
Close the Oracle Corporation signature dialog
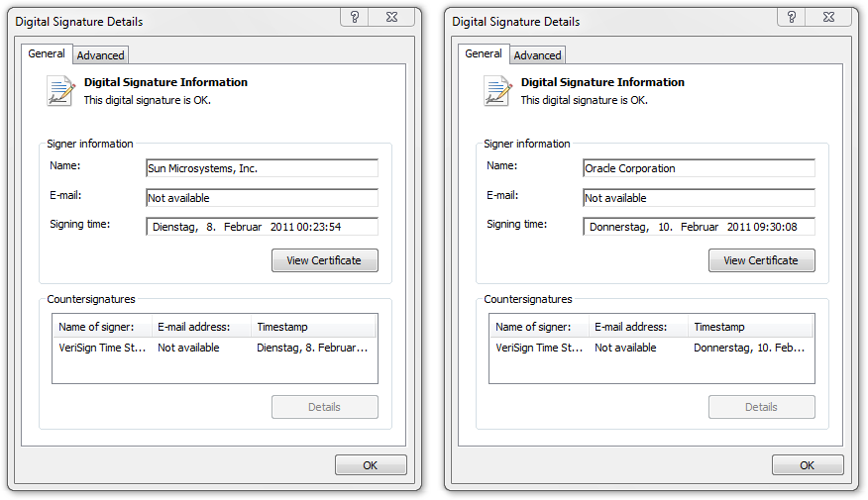point(828,17)
